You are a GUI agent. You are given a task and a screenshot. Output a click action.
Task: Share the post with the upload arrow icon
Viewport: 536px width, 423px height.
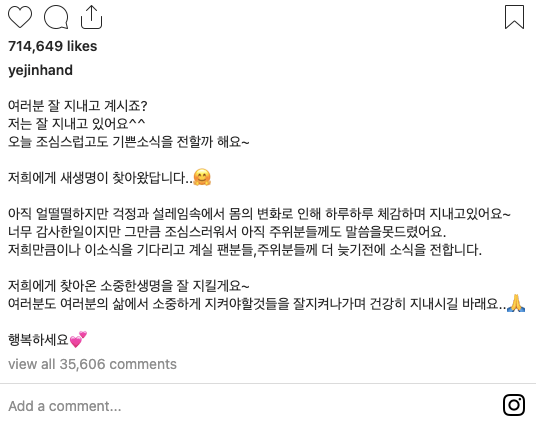pos(91,17)
